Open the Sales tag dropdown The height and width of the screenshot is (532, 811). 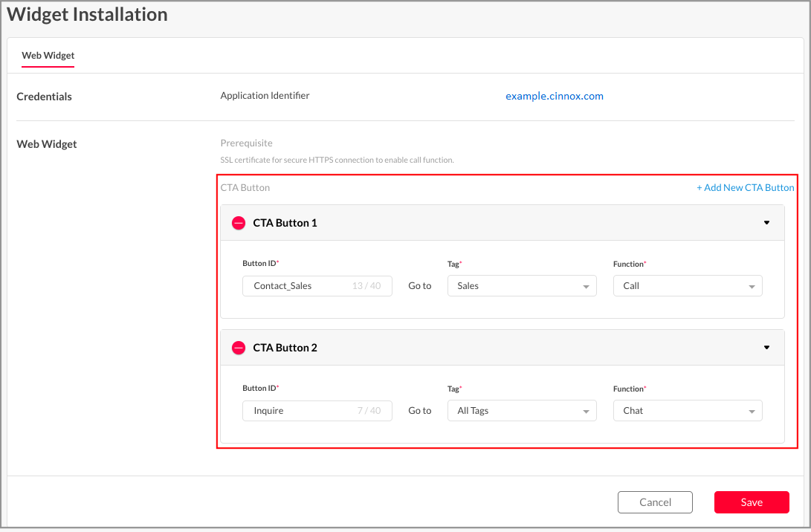(x=522, y=286)
